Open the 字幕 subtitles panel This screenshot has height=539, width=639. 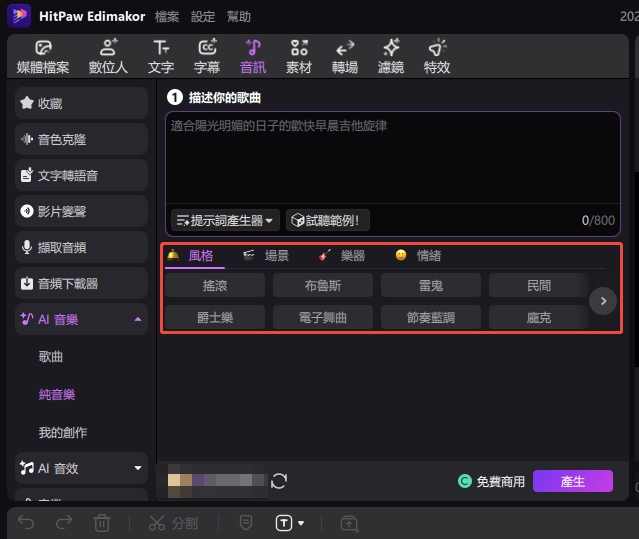(x=207, y=57)
